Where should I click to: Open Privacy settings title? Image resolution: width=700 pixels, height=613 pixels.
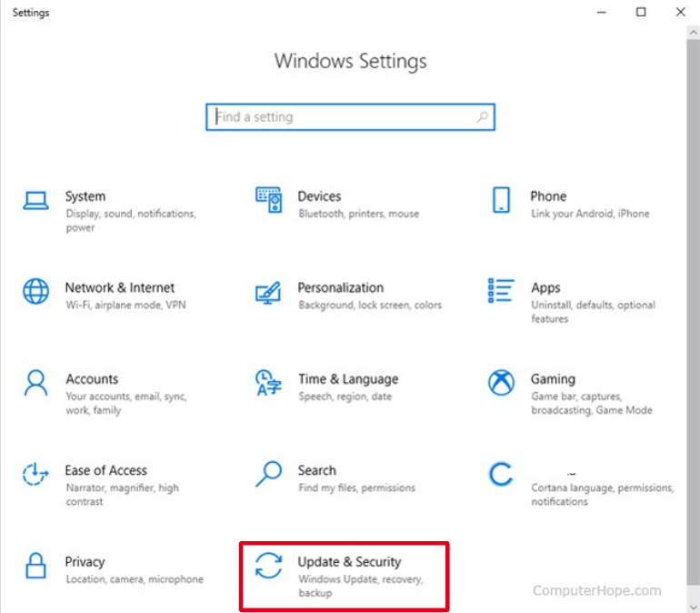[85, 562]
